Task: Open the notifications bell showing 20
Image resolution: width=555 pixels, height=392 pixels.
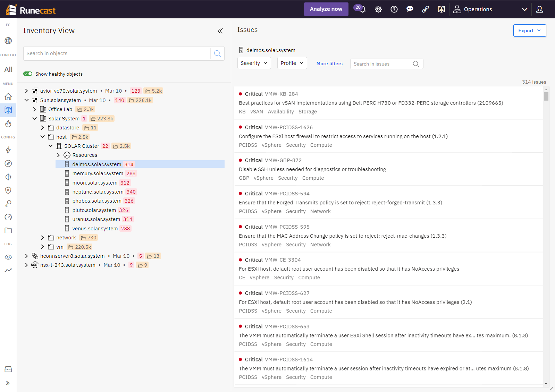Action: (360, 9)
